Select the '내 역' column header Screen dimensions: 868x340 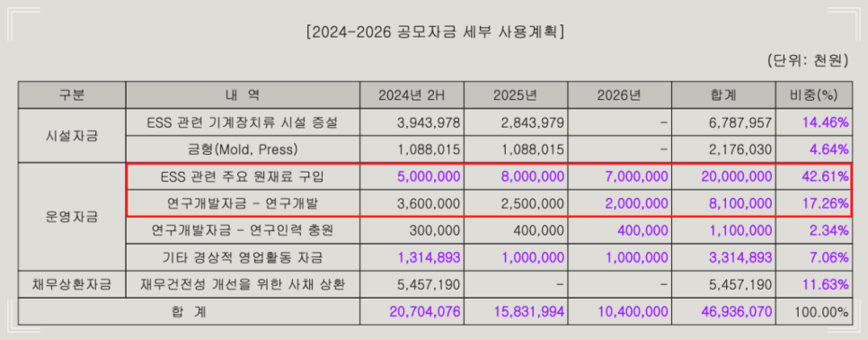click(243, 94)
